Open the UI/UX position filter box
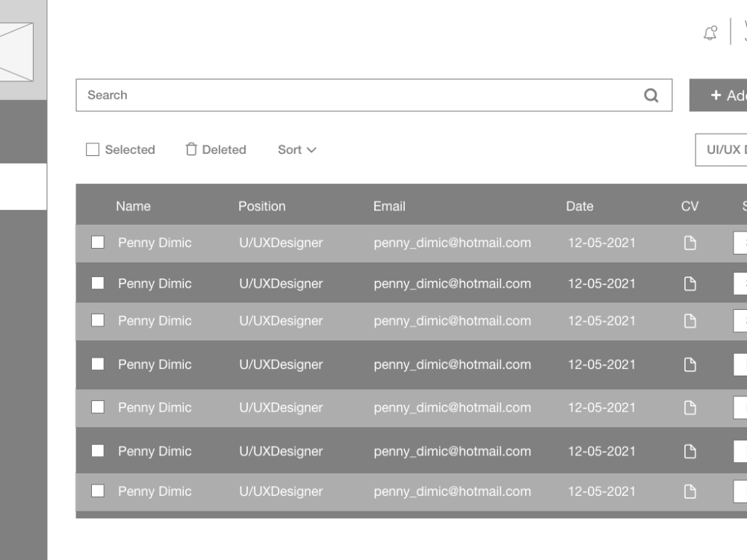 721,150
